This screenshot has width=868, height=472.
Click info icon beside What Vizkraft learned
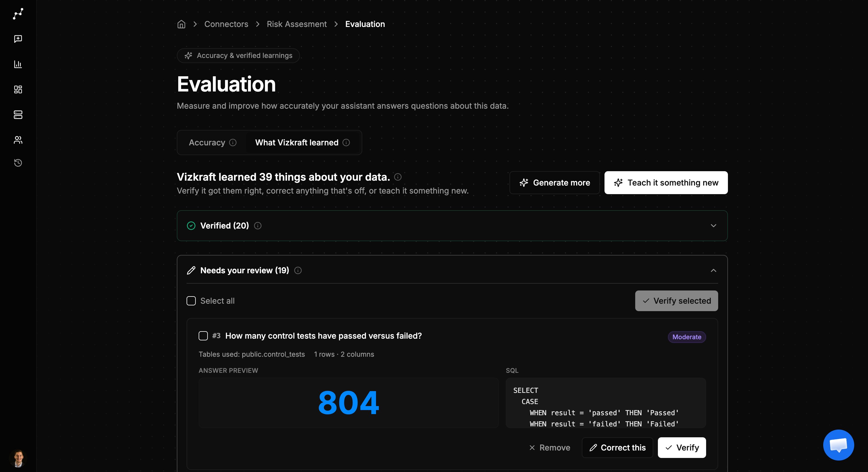coord(346,143)
